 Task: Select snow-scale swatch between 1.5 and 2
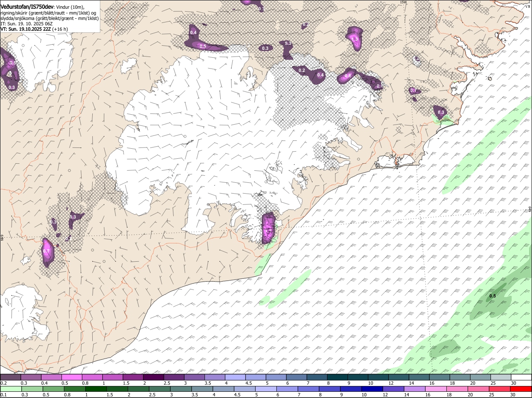coord(133,377)
